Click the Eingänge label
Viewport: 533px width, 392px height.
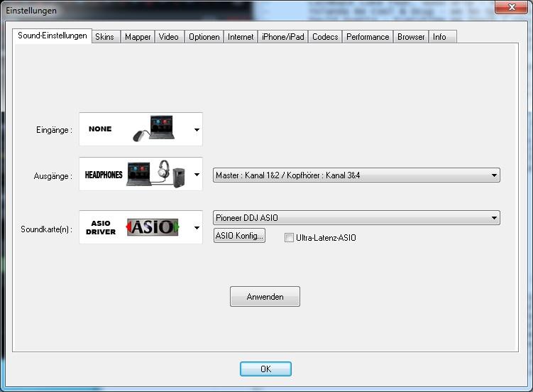(54, 130)
